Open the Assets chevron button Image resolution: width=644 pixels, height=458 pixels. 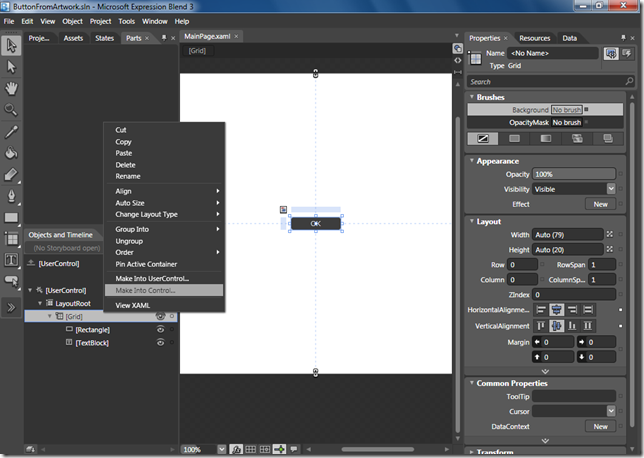11,307
